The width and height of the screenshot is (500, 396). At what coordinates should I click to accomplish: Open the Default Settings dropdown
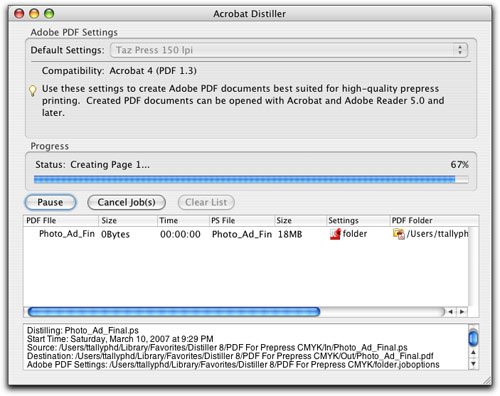point(289,50)
